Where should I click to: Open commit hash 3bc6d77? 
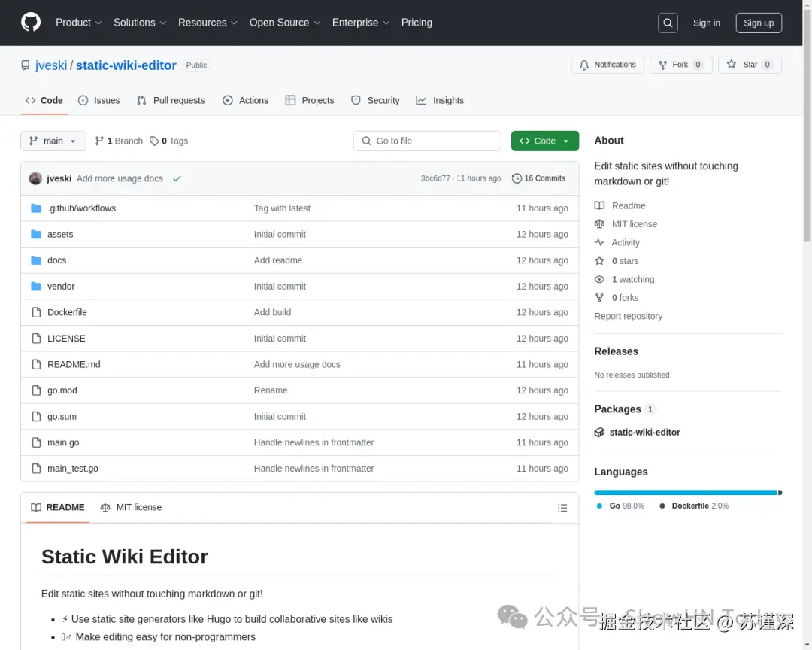pos(435,178)
